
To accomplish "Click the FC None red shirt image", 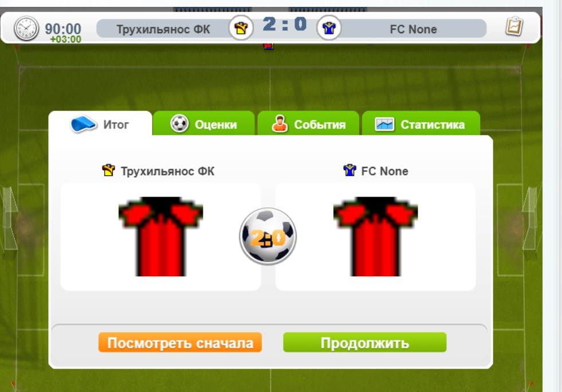I will click(375, 237).
